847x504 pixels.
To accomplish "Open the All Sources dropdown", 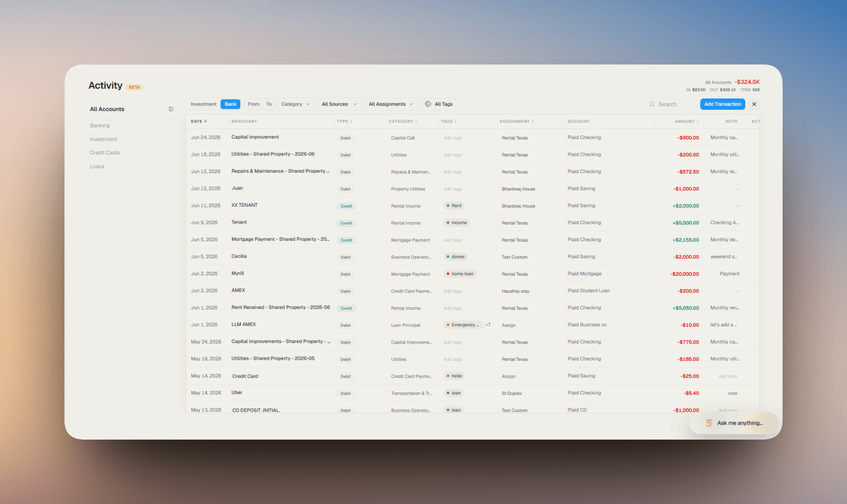I will point(339,104).
